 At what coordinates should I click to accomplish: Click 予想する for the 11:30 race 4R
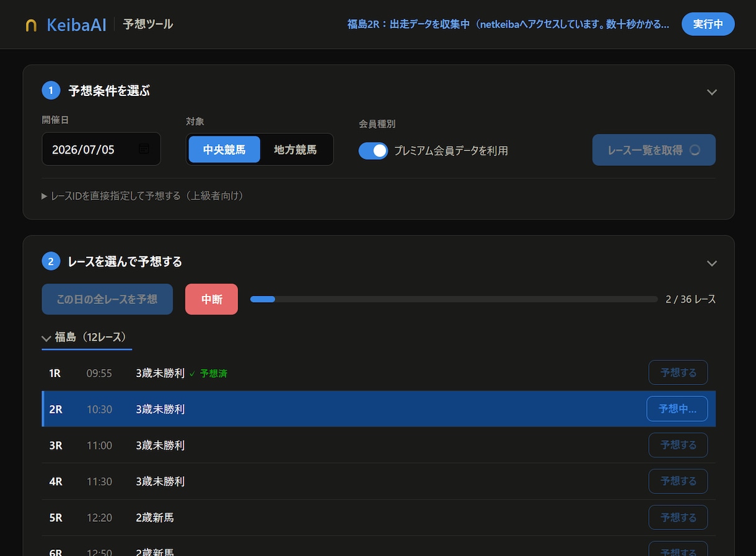click(678, 481)
